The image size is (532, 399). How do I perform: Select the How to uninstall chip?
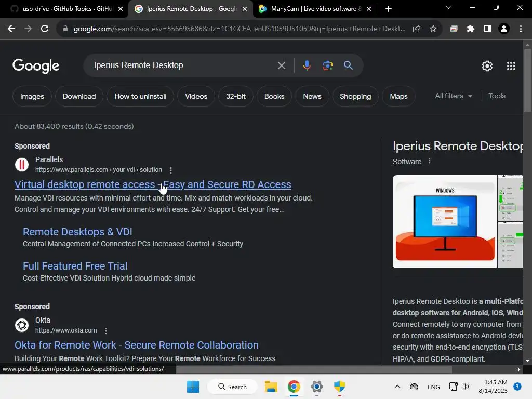(x=140, y=96)
